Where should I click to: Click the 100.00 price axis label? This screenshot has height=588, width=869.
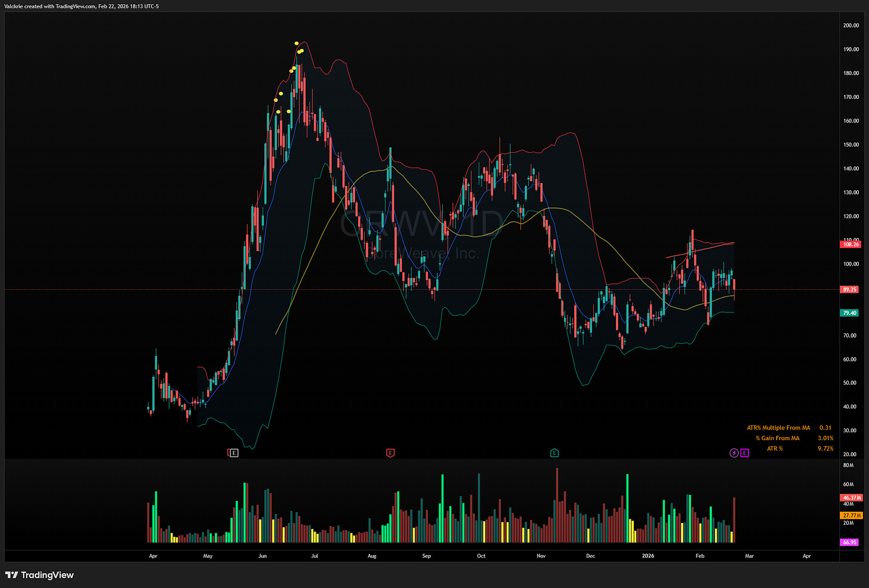click(x=851, y=264)
